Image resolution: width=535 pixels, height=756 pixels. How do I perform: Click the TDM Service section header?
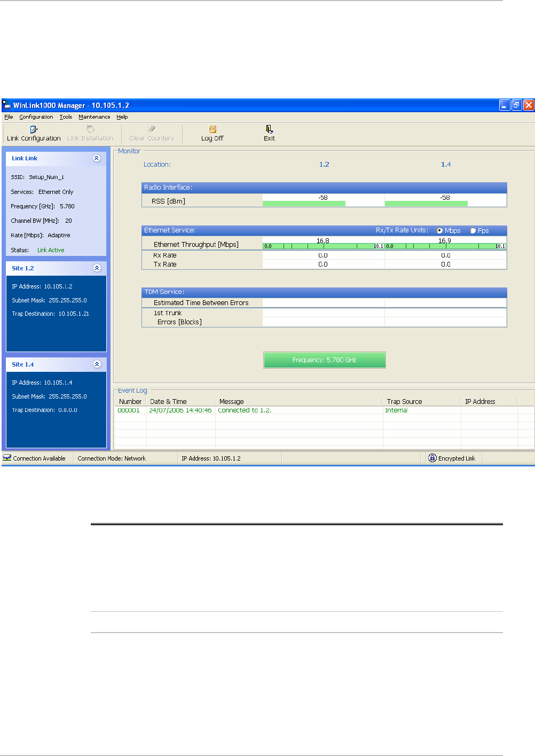[x=324, y=292]
